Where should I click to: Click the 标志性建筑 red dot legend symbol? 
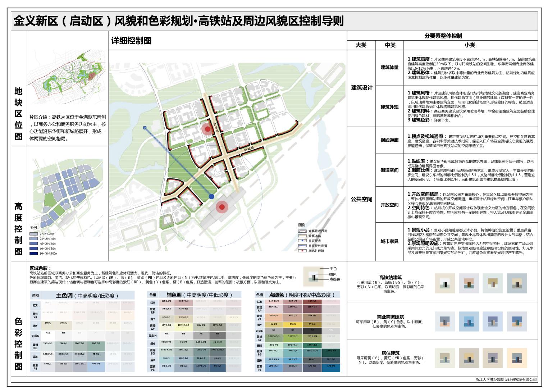(302, 251)
